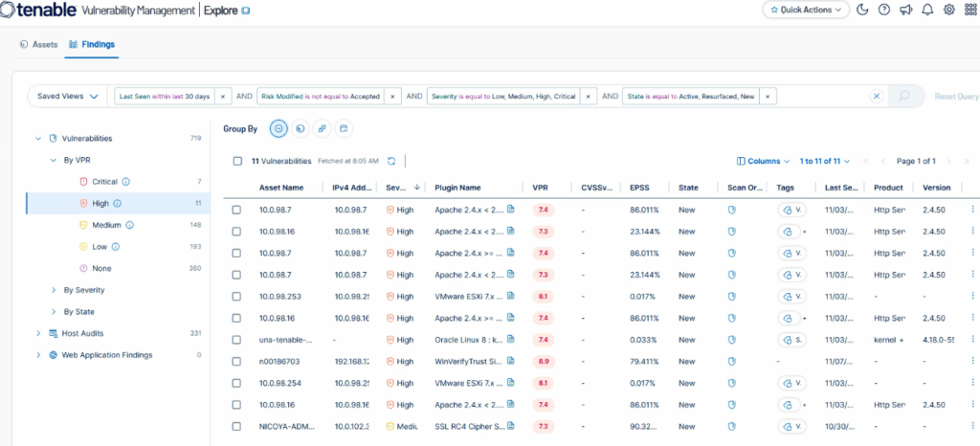Open row actions menu for n00186703
Viewport: 980px width, 446px height.
click(973, 361)
